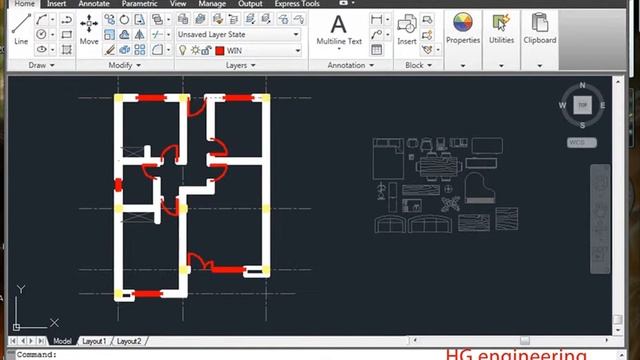Open the WCS coordinate system dropdown
Screen dimensions: 640x360
(582, 142)
